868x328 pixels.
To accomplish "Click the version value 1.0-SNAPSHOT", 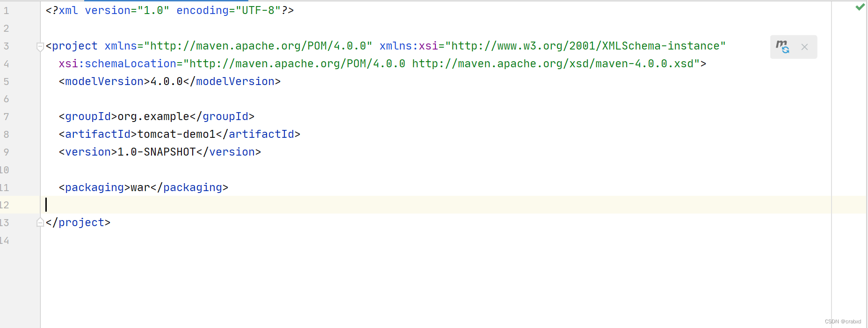I will (157, 152).
